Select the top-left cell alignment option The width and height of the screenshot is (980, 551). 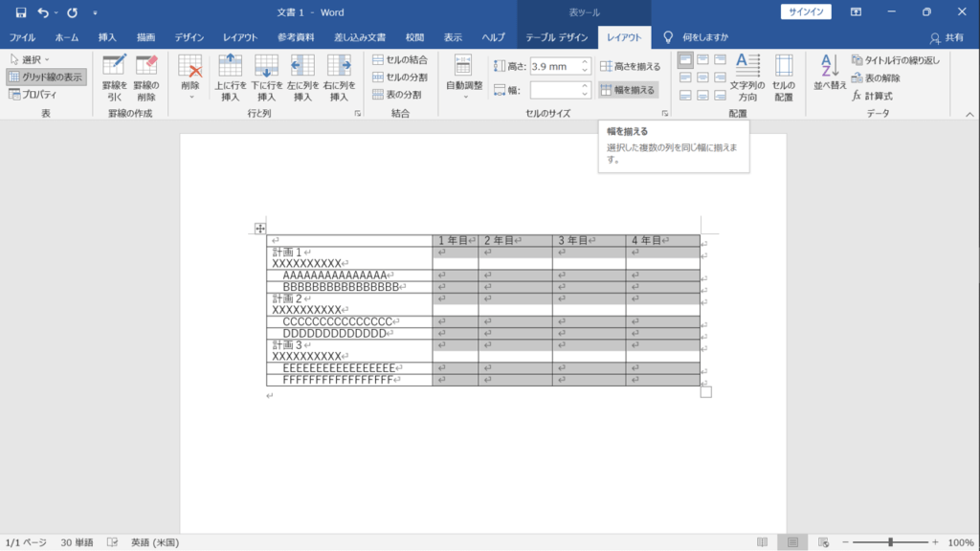click(x=685, y=60)
